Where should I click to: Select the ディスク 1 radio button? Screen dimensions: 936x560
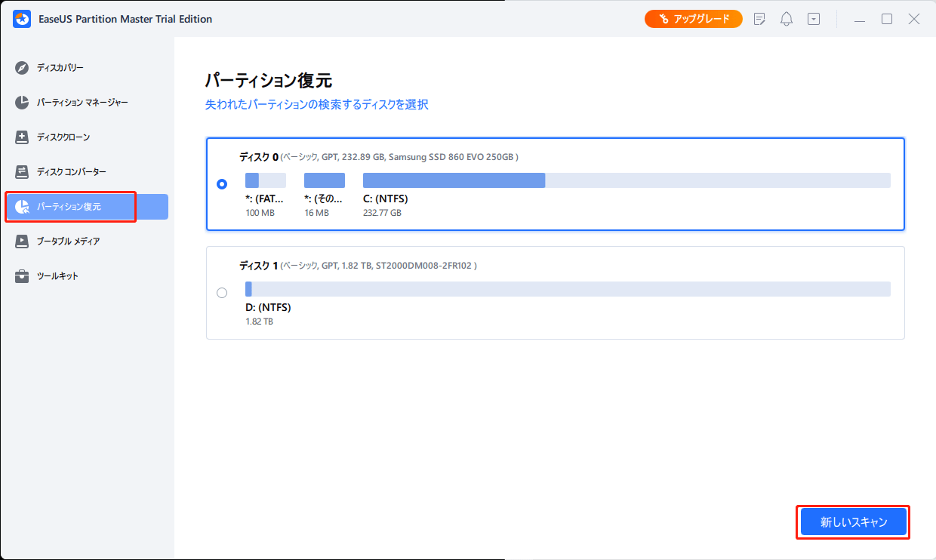[221, 292]
